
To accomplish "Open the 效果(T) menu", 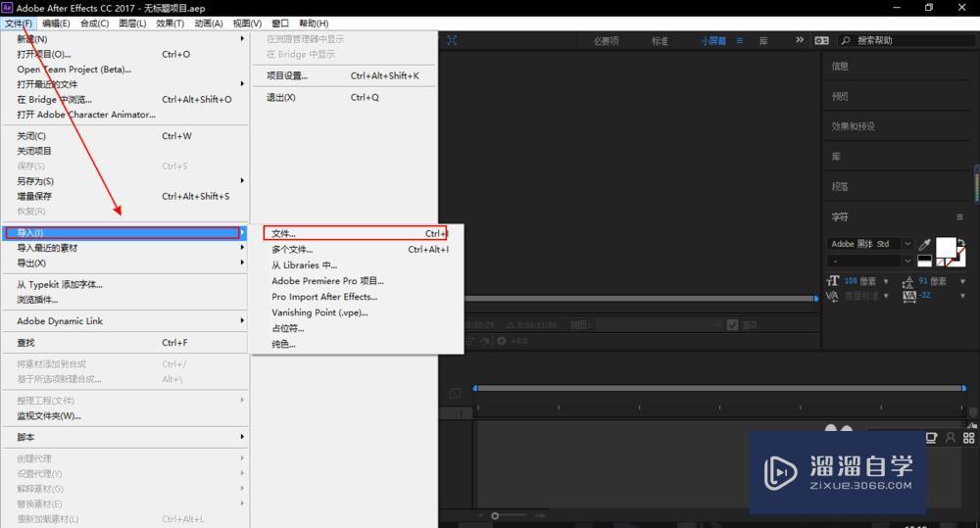I will (x=170, y=24).
